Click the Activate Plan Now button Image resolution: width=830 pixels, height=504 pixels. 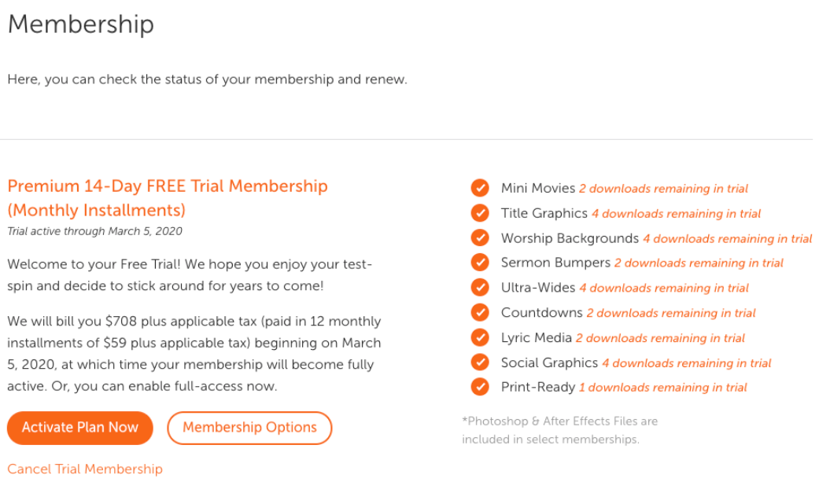point(79,428)
